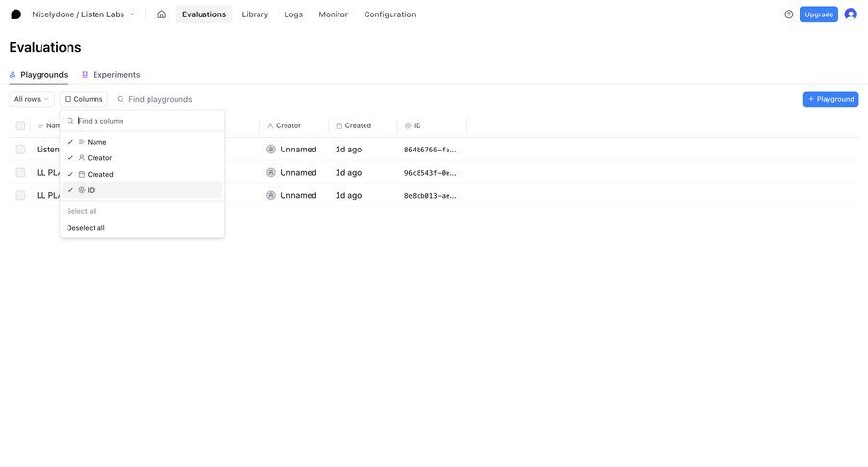Screen dimensions: 868x467
Task: Click the Created column header calendar icon
Action: coord(339,125)
